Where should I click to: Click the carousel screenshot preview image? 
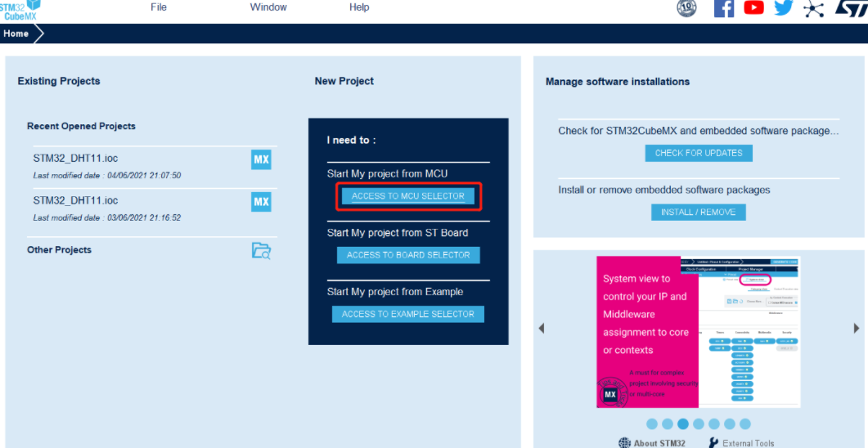[749, 331]
